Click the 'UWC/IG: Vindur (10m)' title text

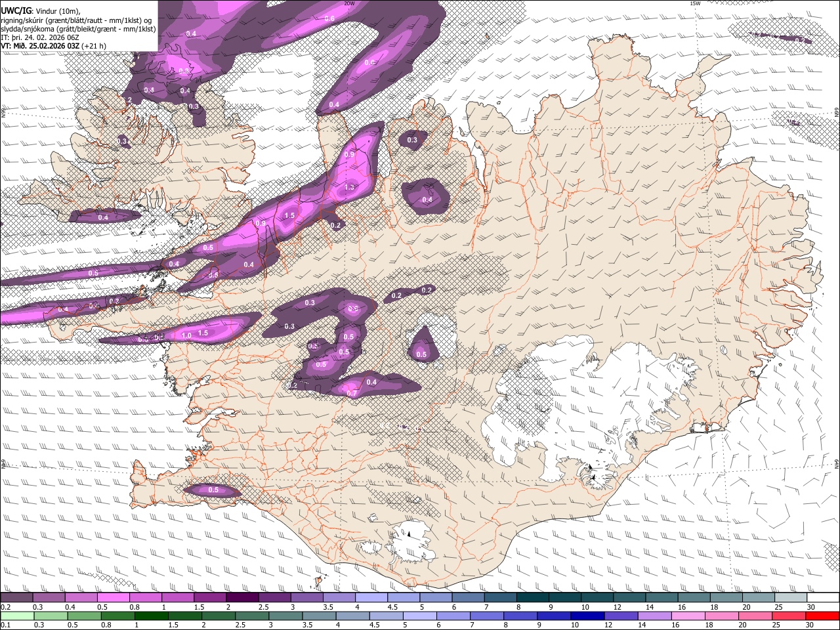coord(40,11)
